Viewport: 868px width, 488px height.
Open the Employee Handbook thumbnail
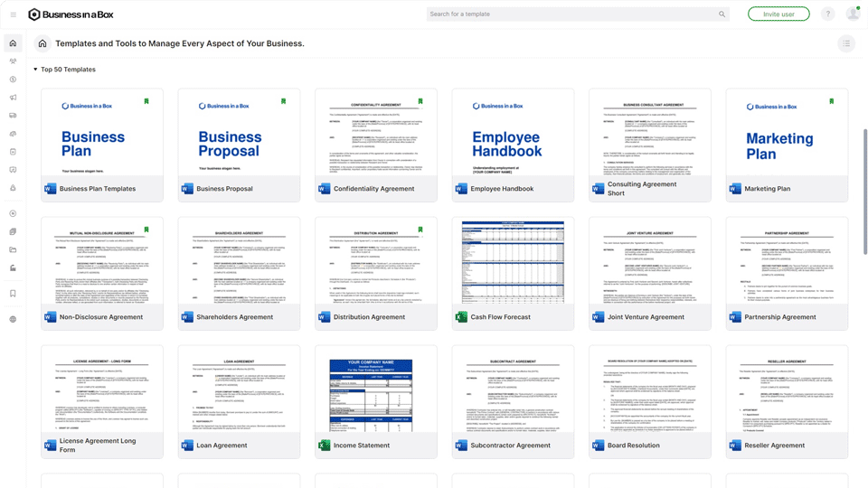513,133
